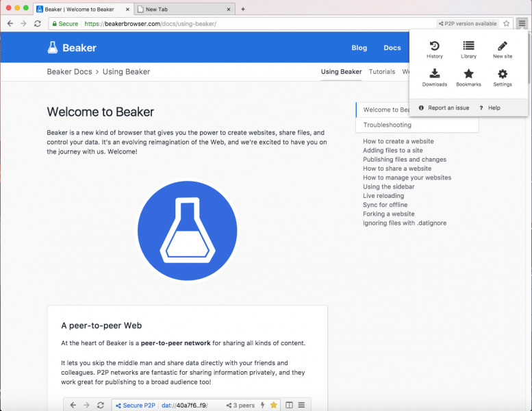Open Publishing files and changes link
Screen dimensions: 532x411
pos(405,160)
